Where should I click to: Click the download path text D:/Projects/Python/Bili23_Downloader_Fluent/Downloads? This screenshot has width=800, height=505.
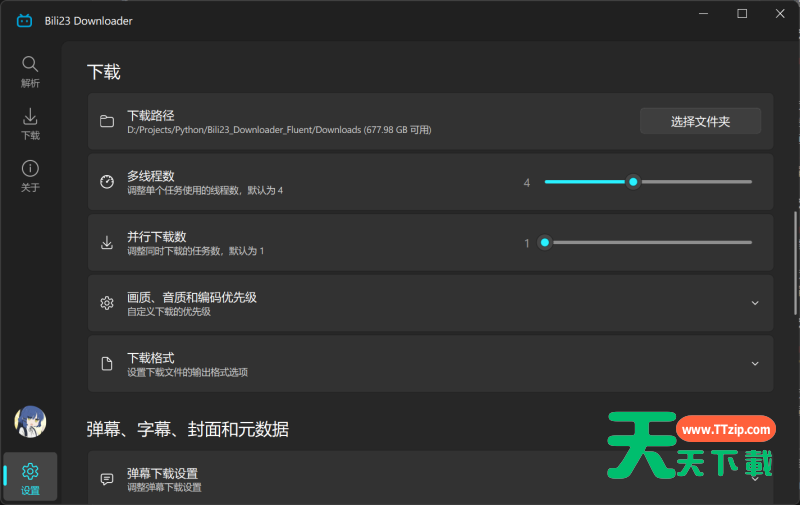point(244,130)
